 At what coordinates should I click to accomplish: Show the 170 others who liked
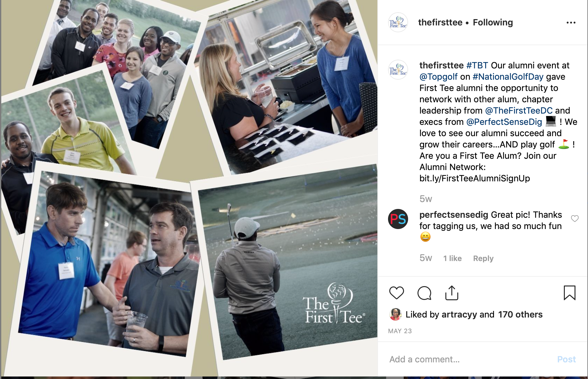tap(520, 314)
